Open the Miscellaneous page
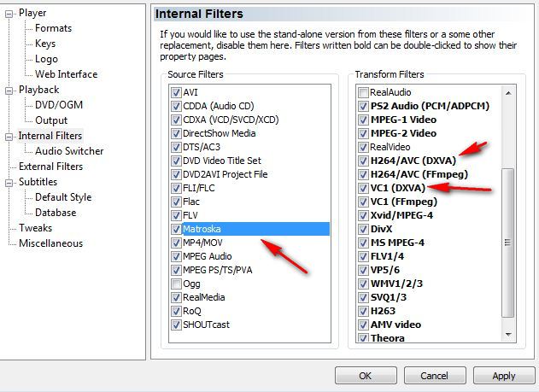The image size is (539, 392). tap(51, 243)
